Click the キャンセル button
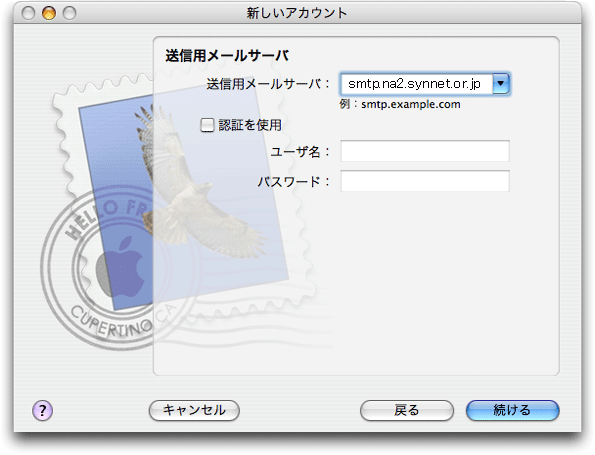This screenshot has width=595, height=455. coord(194,410)
